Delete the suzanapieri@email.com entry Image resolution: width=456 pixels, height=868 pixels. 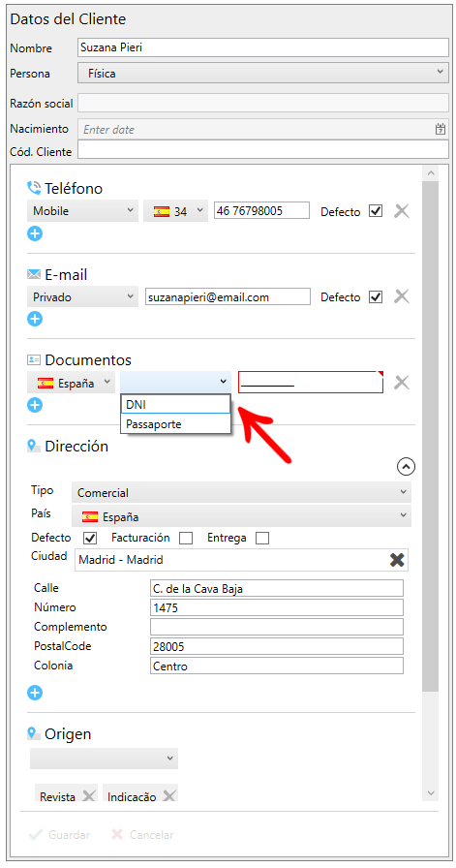pos(401,296)
